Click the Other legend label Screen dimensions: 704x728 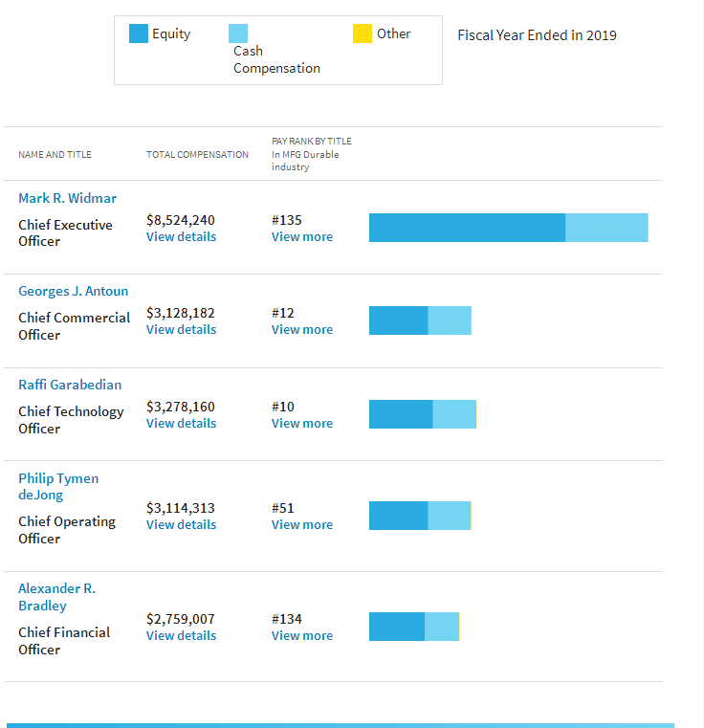point(394,33)
